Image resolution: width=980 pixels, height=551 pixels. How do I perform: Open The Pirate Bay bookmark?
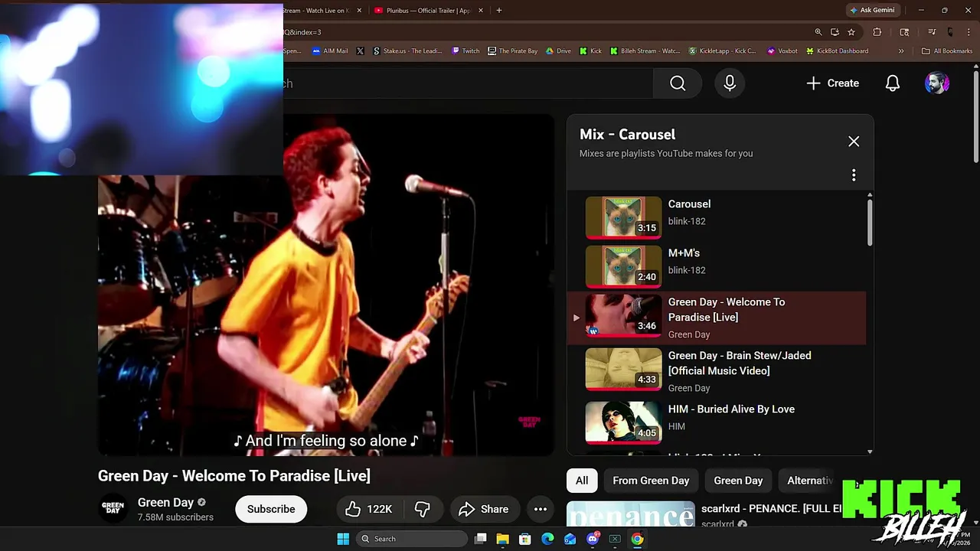coord(513,51)
